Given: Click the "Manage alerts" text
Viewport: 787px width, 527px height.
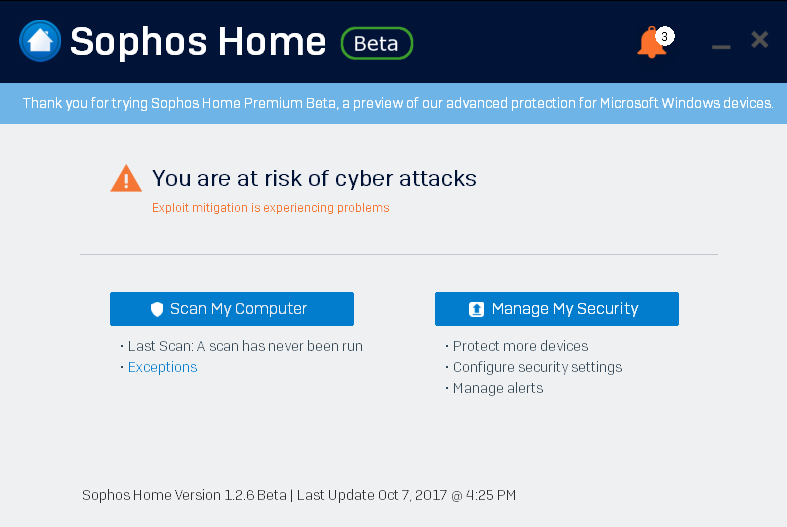Looking at the screenshot, I should [x=498, y=388].
